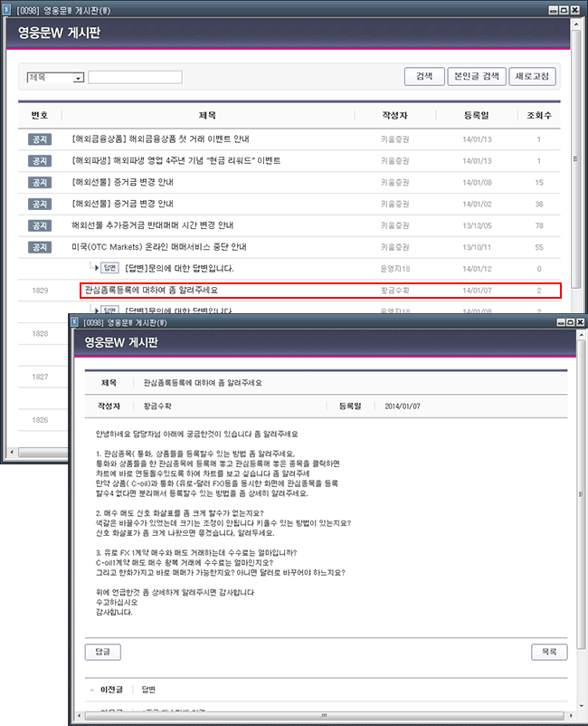588x726 pixels.
Task: Click the back window vertical scrollbar thumb
Action: 575,159
